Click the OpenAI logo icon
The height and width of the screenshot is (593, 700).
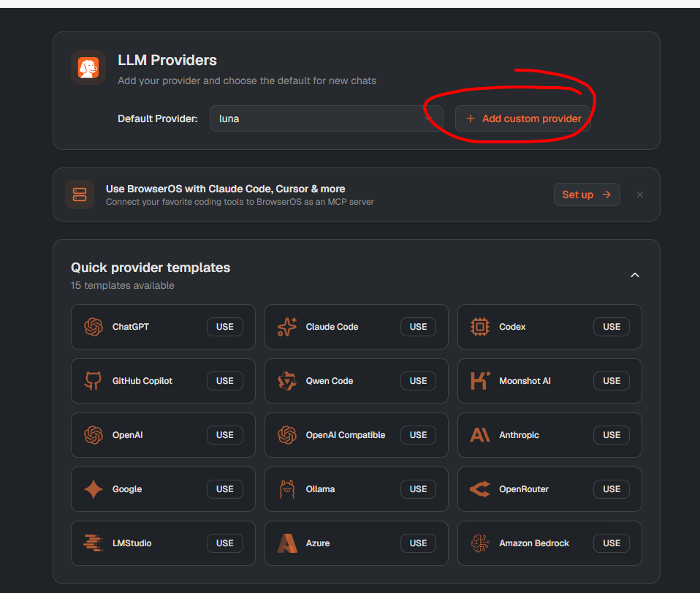click(x=94, y=435)
